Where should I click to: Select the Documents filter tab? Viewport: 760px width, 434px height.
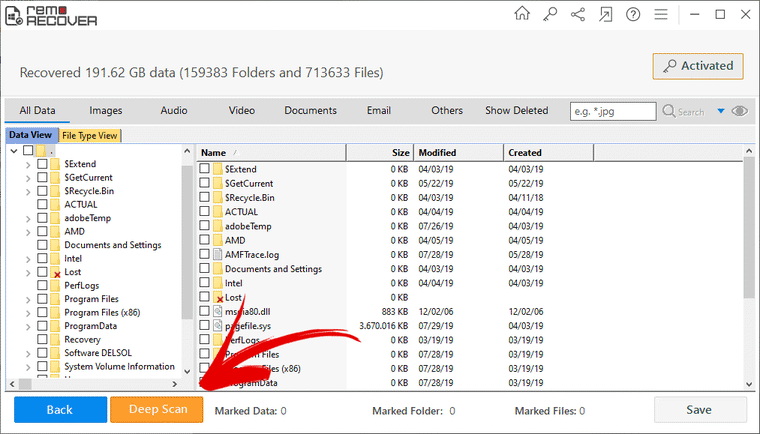pyautogui.click(x=310, y=111)
